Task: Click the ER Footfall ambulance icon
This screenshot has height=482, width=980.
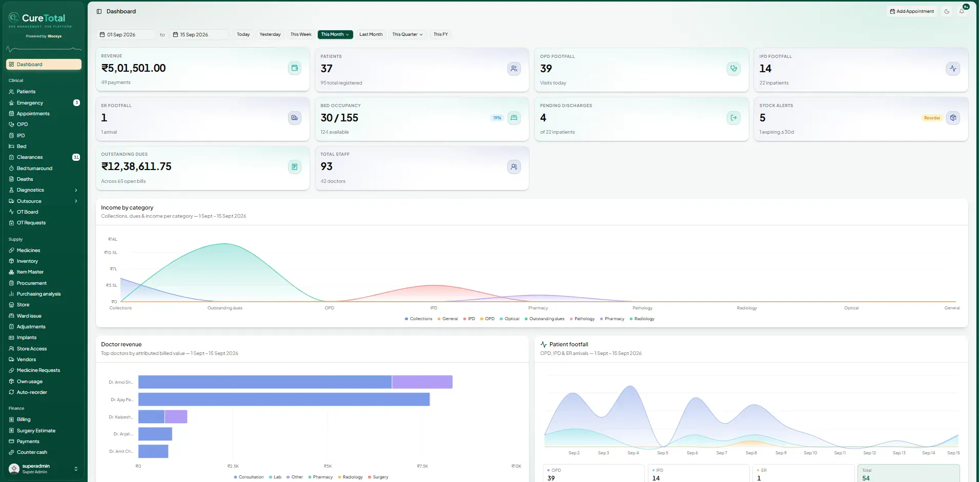Action: (295, 118)
